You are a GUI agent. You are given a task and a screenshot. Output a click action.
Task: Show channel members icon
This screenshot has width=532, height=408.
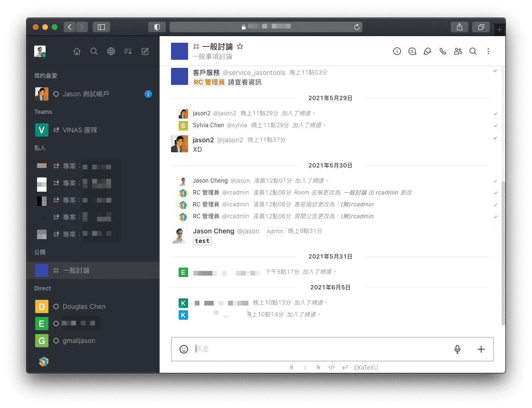(x=458, y=51)
